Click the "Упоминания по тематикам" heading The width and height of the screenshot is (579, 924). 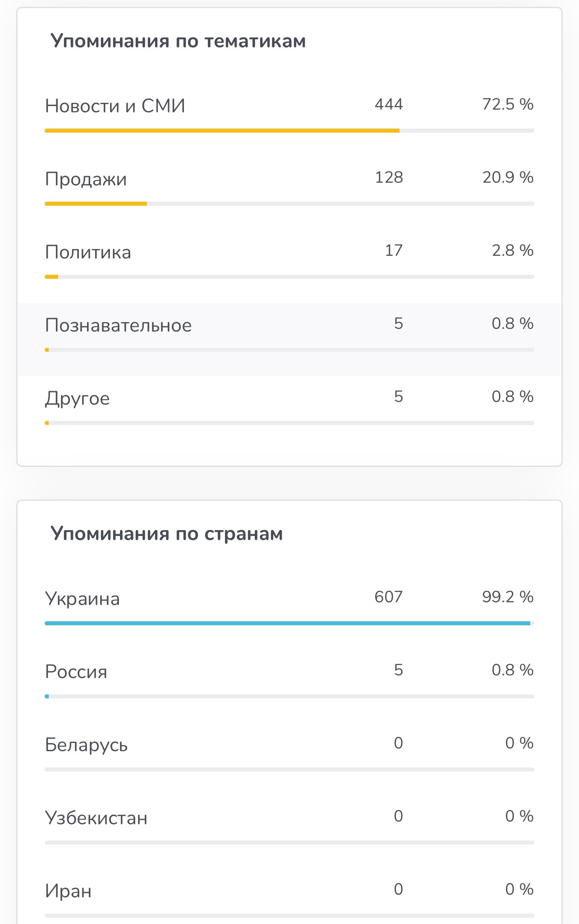click(x=178, y=41)
